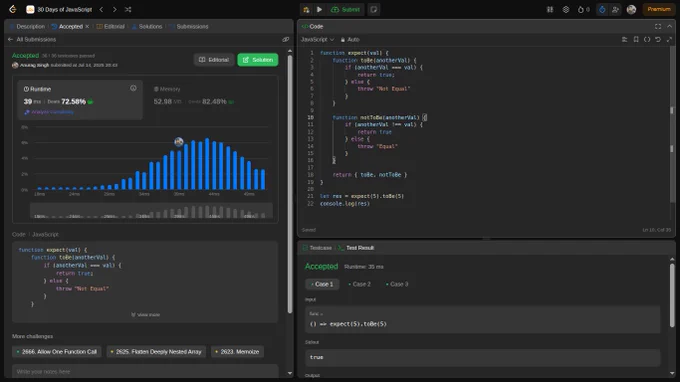Click the format code icon

coord(624,39)
